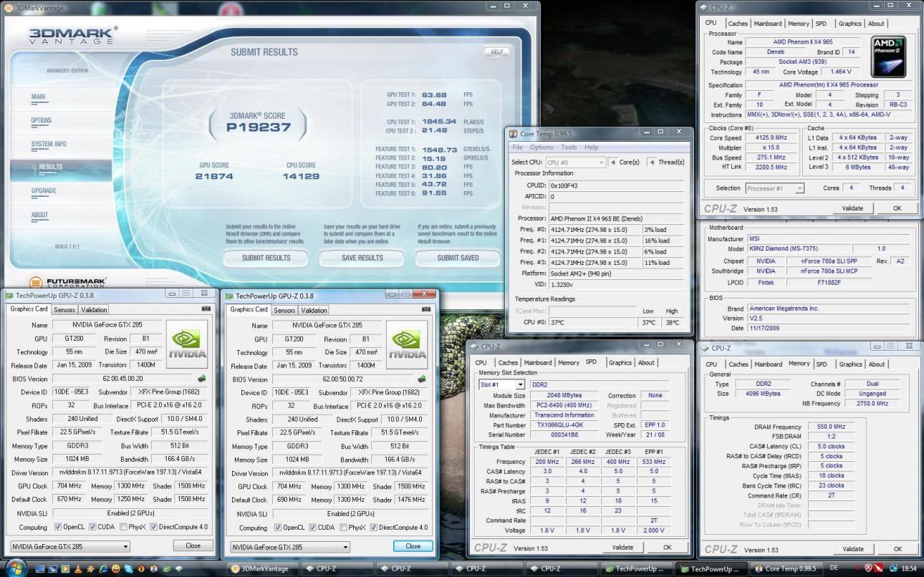Image resolution: width=924 pixels, height=577 pixels.
Task: Click OK in the CPU-Z Memory window
Action: (x=897, y=548)
